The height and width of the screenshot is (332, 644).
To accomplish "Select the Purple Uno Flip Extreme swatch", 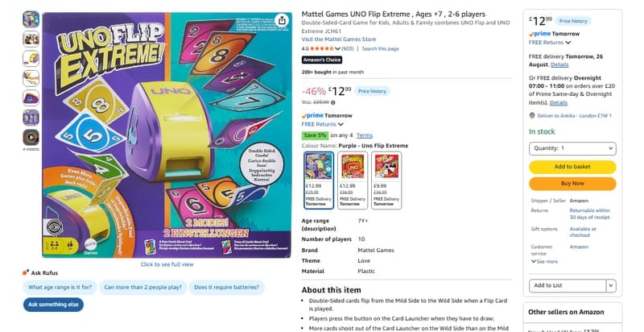I will [x=319, y=181].
